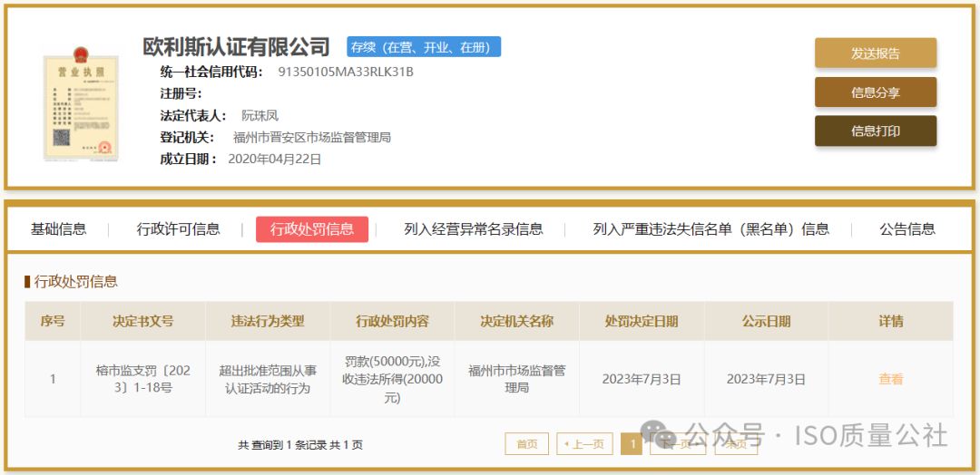Image resolution: width=980 pixels, height=475 pixels.
Task: Click the 行政处罚信息 section heading
Action: (x=75, y=282)
